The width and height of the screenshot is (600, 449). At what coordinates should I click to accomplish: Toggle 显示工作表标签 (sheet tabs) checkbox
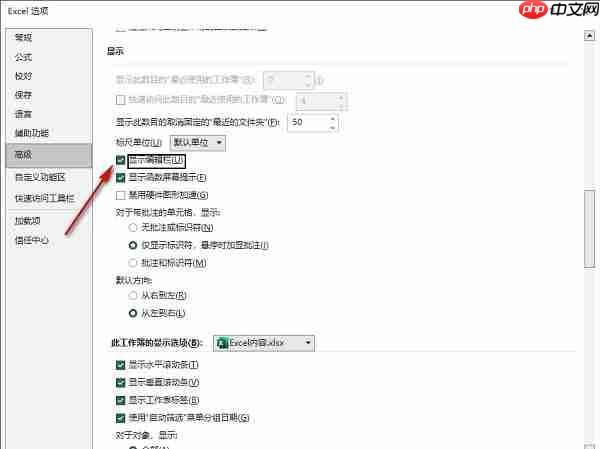(120, 400)
